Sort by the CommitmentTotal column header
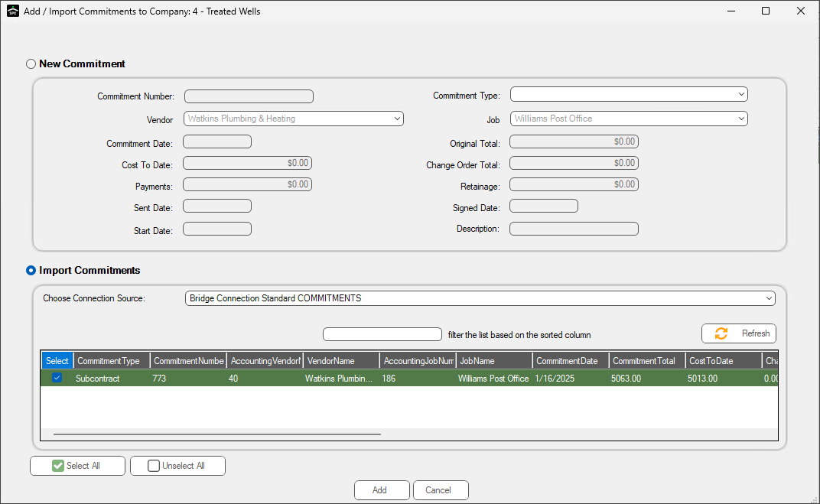Image resolution: width=820 pixels, height=504 pixels. [647, 361]
